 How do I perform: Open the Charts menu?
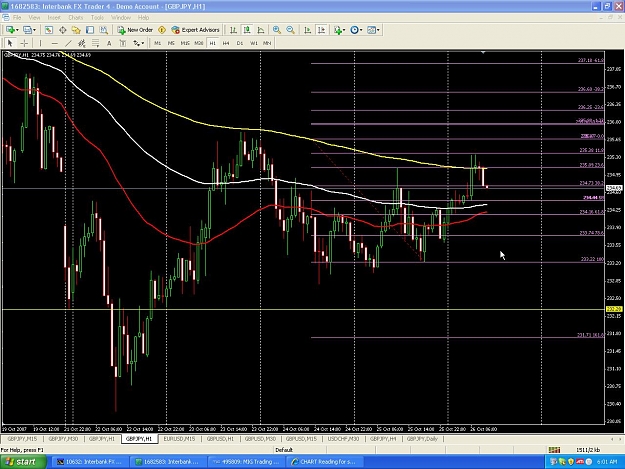pos(76,18)
